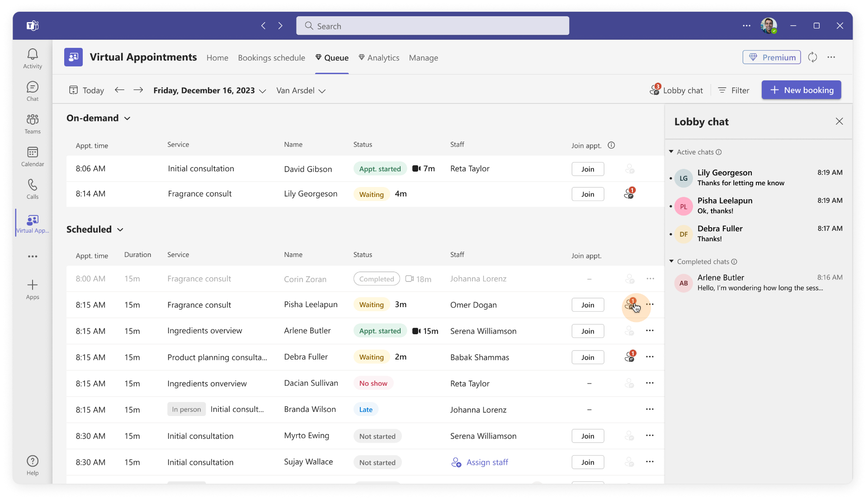Open Chat in the left sidebar
This screenshot has height=500, width=868.
tap(33, 91)
